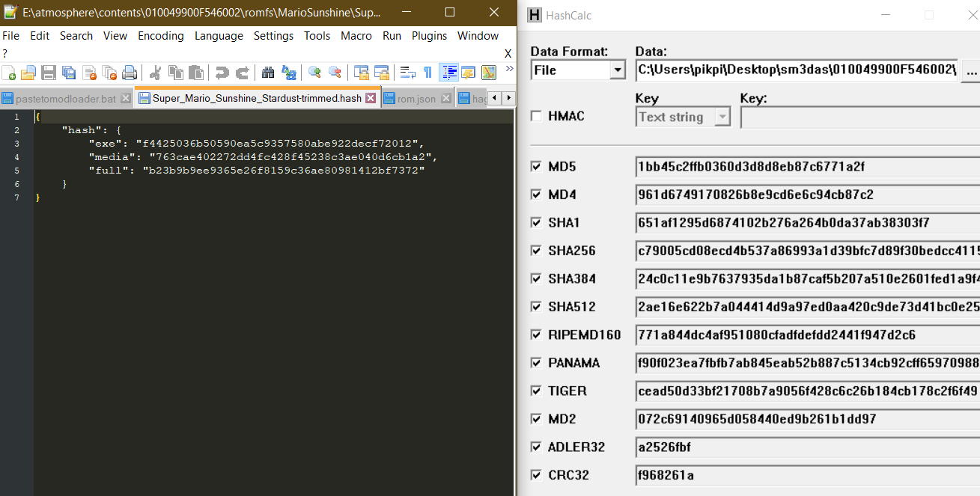Print the current document
Viewport: 980px width, 496px height.
(x=130, y=73)
